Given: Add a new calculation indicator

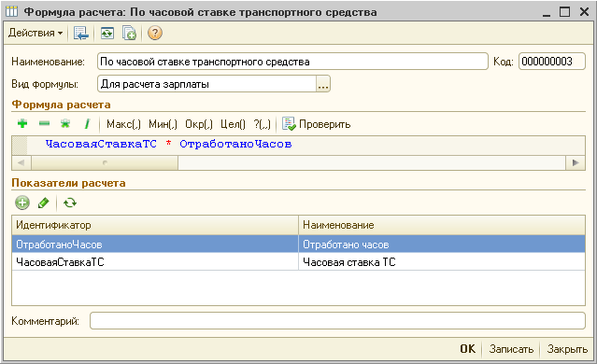Looking at the screenshot, I should pyautogui.click(x=22, y=203).
